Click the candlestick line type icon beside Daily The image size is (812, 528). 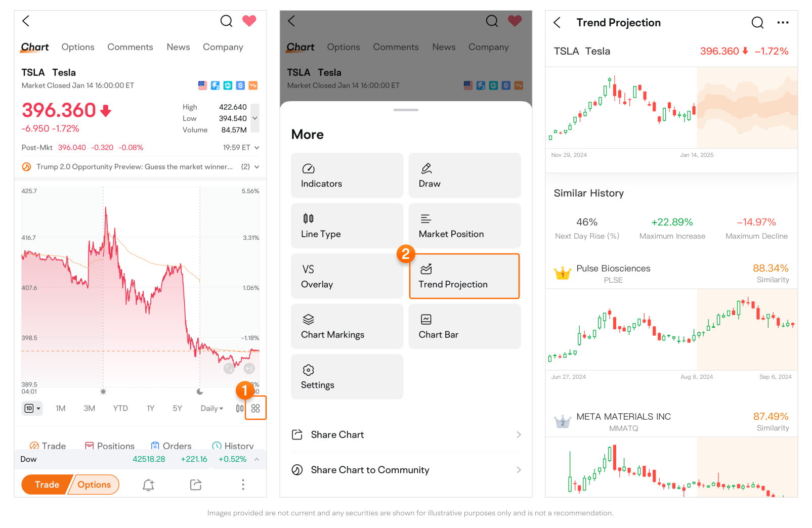coord(240,409)
